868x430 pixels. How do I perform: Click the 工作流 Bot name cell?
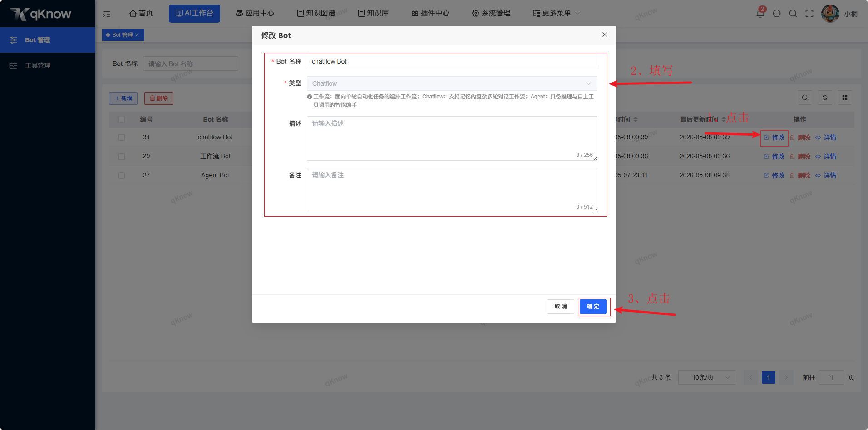[x=215, y=156]
